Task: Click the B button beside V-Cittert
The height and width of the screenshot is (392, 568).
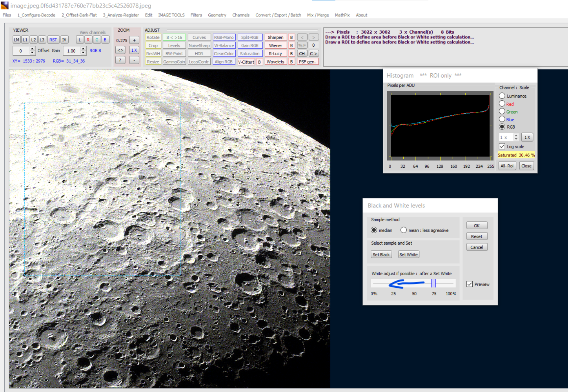Action: 259,62
